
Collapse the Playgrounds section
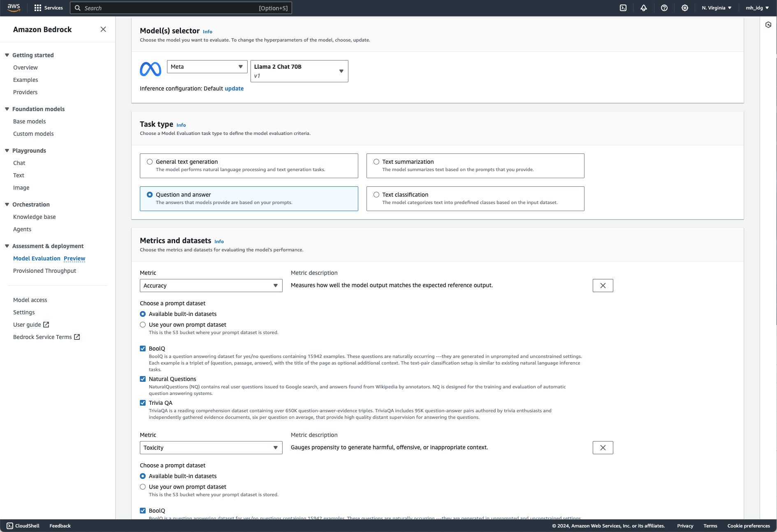tap(7, 151)
